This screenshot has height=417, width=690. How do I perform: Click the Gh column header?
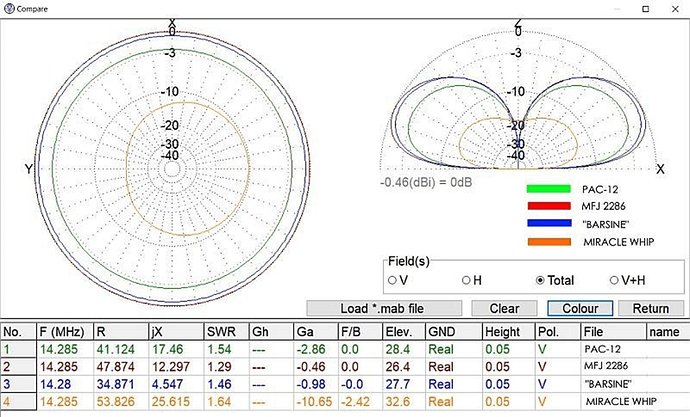[271, 332]
